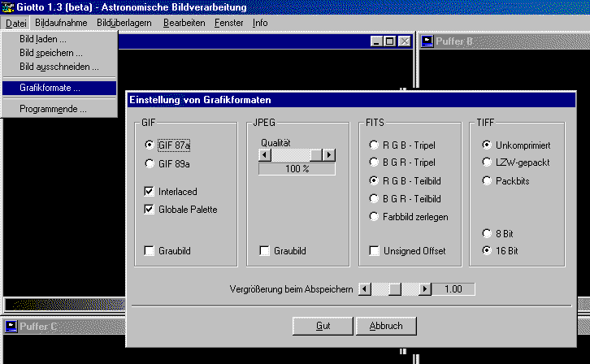
Task: Select GIF 89a format option
Action: pyautogui.click(x=149, y=163)
